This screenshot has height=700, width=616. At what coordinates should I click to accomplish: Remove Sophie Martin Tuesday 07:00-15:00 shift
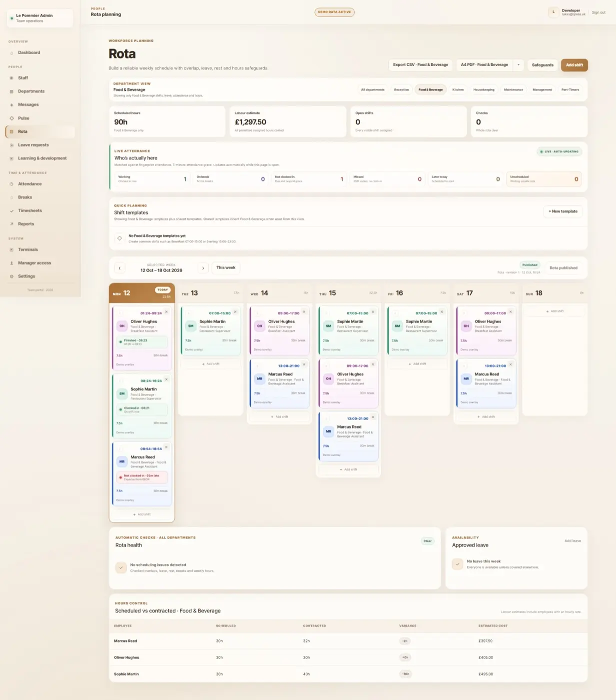coord(235,312)
